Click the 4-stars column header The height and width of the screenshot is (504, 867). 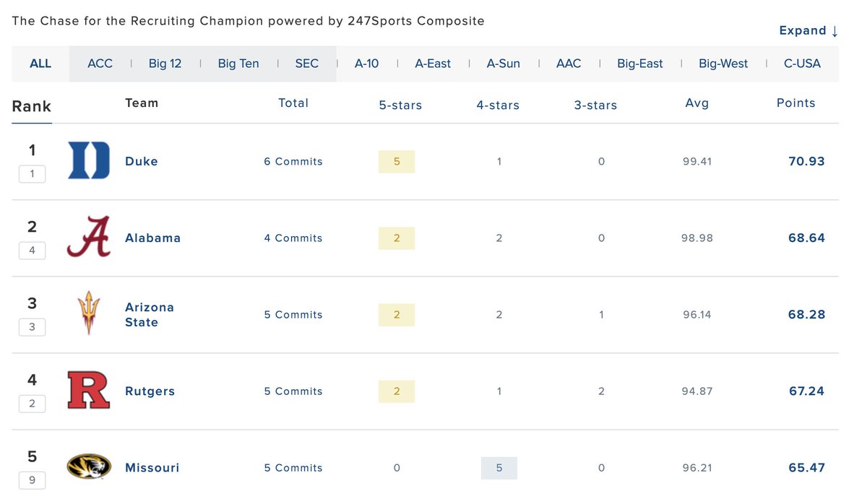tap(498, 105)
